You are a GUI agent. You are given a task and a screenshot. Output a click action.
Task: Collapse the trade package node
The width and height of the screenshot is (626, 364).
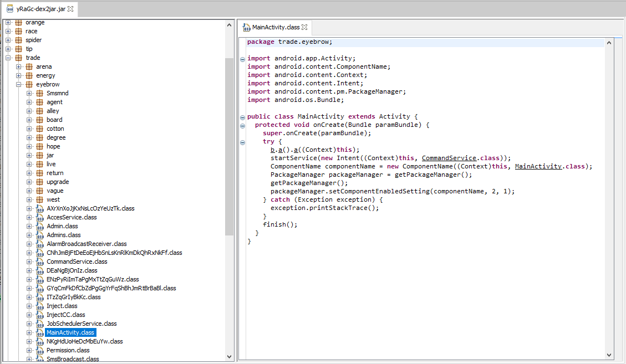click(x=8, y=58)
